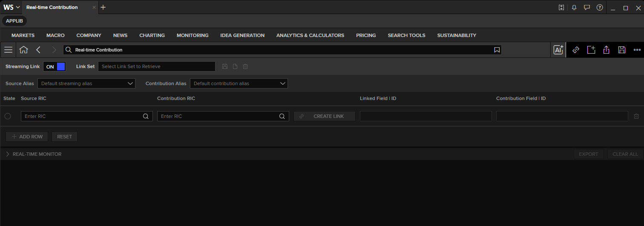Open the AI assistant icon
The image size is (644, 226).
click(558, 50)
